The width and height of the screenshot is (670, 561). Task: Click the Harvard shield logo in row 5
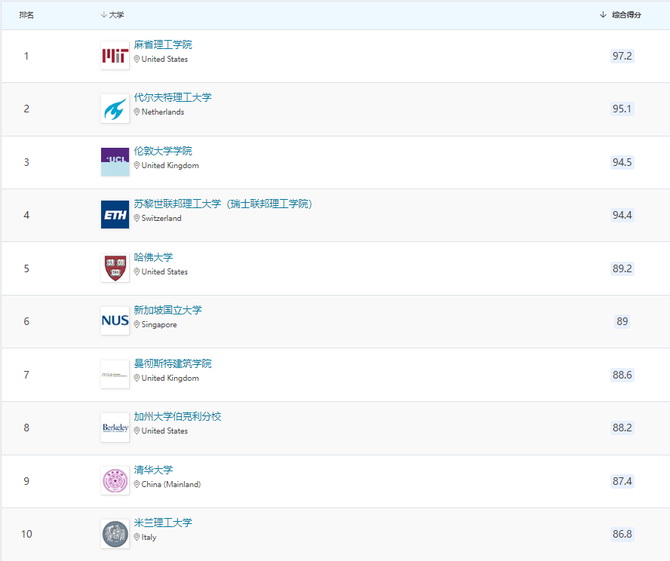[115, 268]
